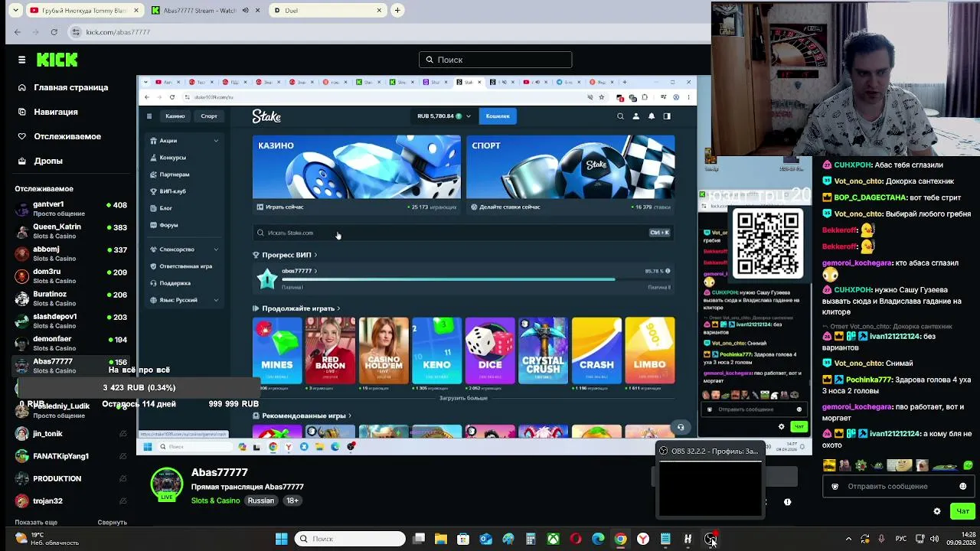Open a new browser tab
980x551 pixels.
pos(397,11)
